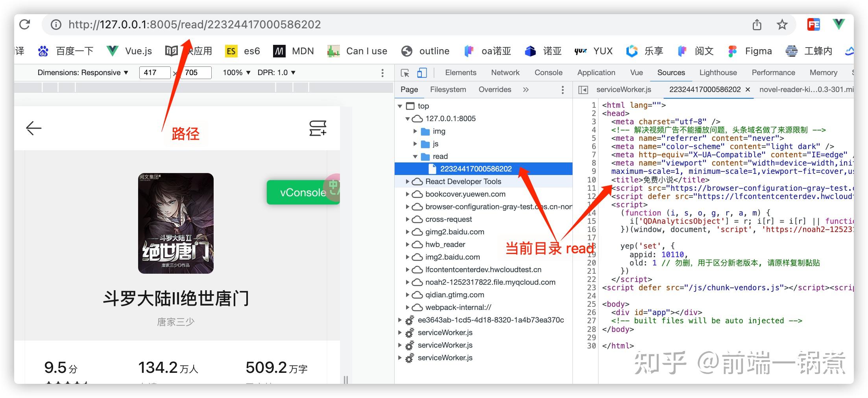Switch to the Elements tab
868x398 pixels.
coord(461,73)
